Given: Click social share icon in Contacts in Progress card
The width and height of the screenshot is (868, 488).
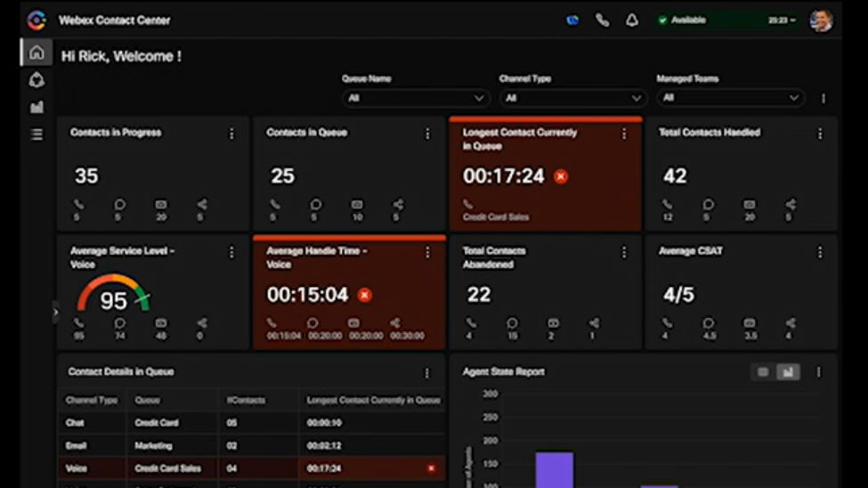Looking at the screenshot, I should [x=202, y=205].
